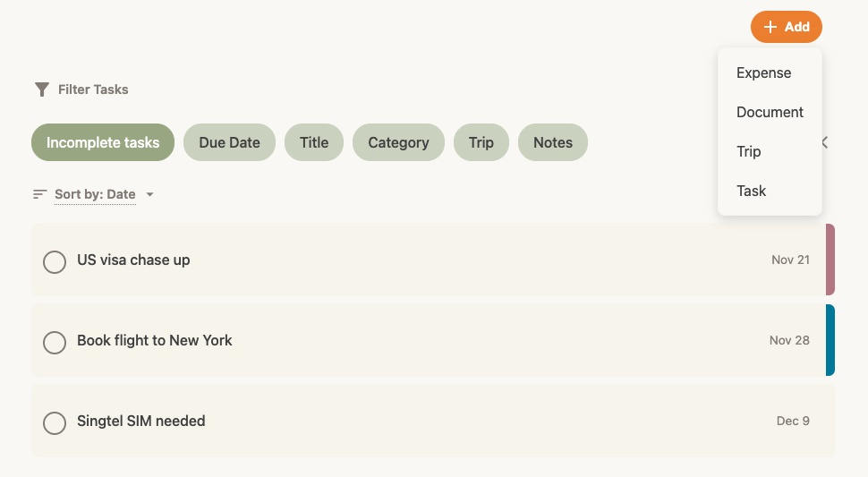The height and width of the screenshot is (477, 868).
Task: Expand the Due Date filter chip
Action: [229, 142]
